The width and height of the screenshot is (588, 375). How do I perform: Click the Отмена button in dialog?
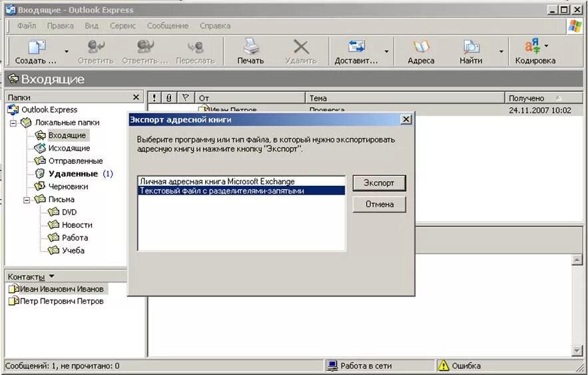(x=379, y=204)
